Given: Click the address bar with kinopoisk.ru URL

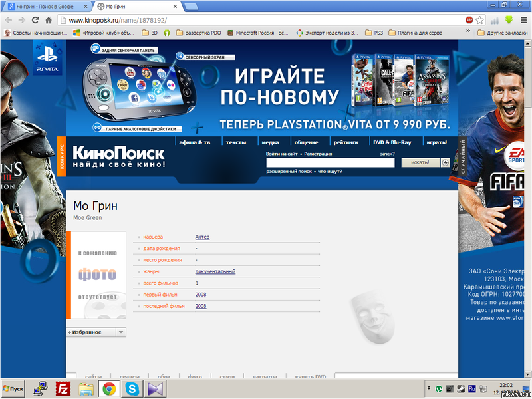Looking at the screenshot, I should pos(261,21).
